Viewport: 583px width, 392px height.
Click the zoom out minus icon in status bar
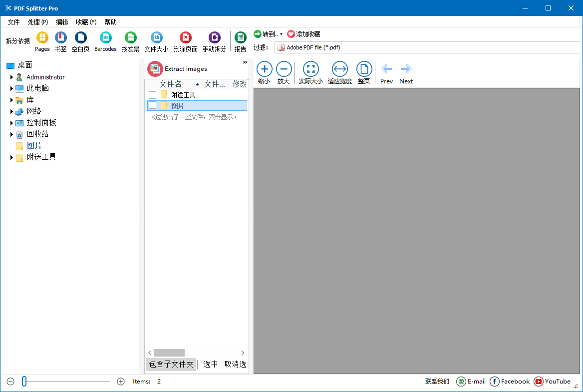click(x=10, y=382)
